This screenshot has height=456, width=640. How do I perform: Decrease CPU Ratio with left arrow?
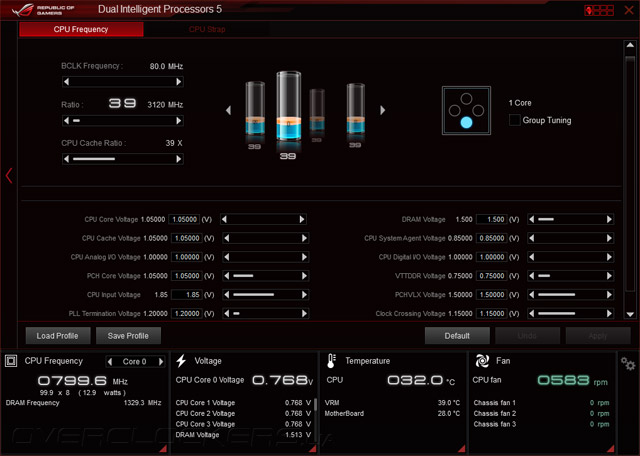tap(67, 121)
